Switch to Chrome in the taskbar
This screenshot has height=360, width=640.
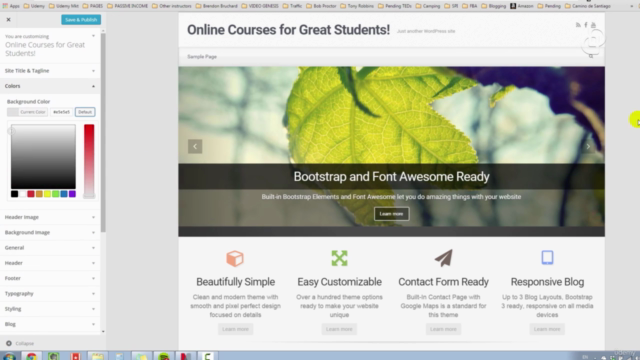click(x=32, y=356)
